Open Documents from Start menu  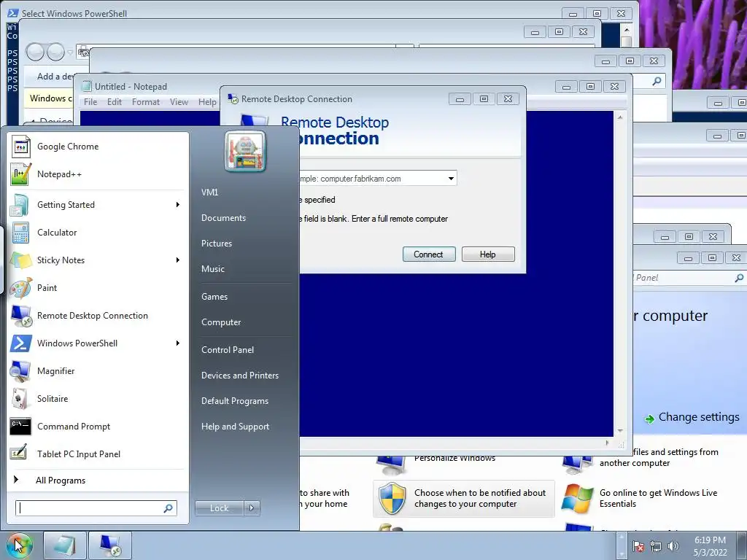tap(223, 218)
